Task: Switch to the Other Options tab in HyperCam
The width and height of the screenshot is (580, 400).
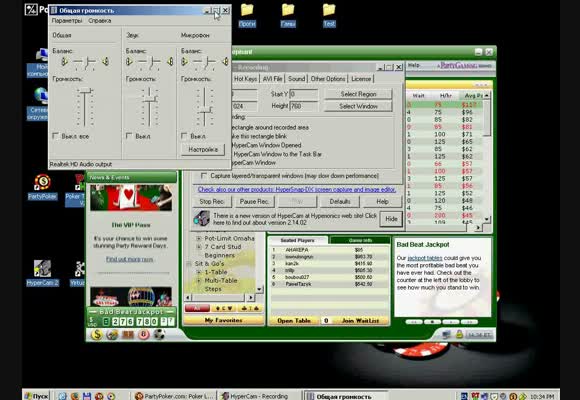Action: point(328,78)
